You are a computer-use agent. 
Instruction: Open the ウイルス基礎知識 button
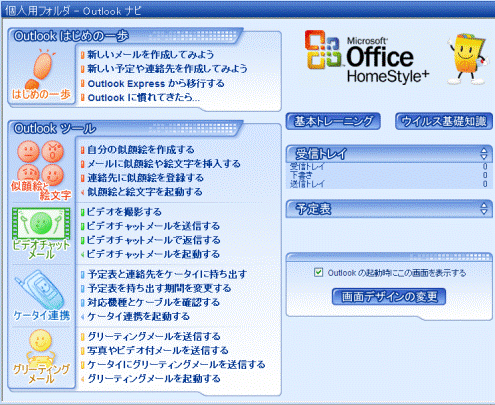[444, 121]
